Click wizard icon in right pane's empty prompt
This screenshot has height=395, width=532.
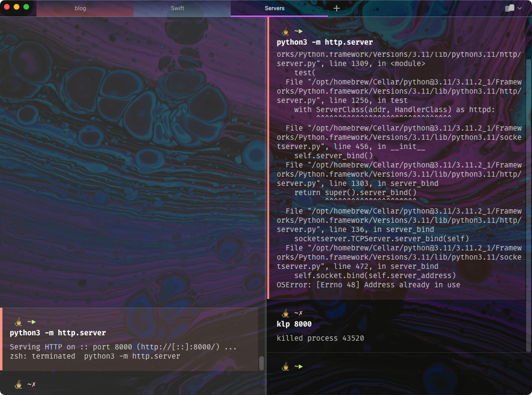[286, 366]
